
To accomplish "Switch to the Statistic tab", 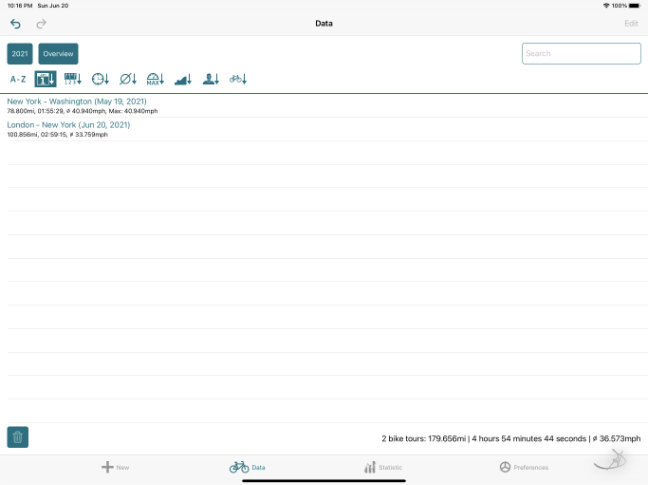I will tap(383, 467).
